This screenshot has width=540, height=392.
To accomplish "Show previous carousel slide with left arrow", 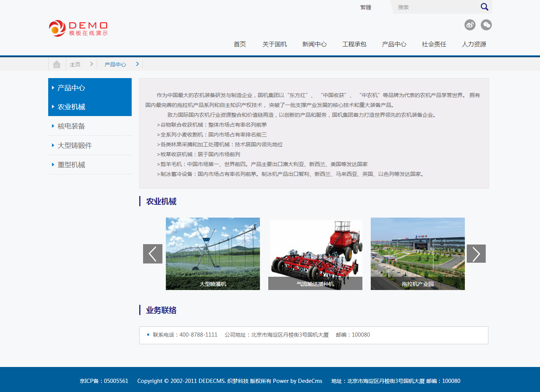I will 153,254.
